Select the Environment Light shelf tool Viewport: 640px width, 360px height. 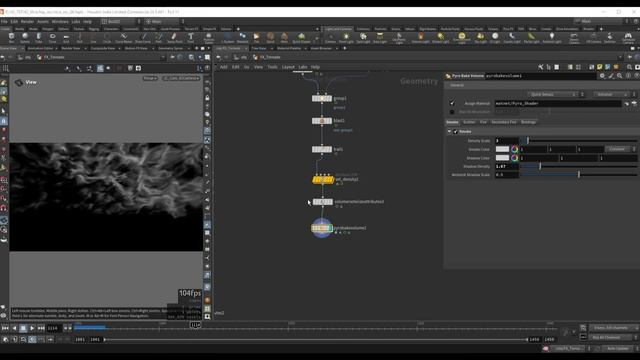pos(462,38)
